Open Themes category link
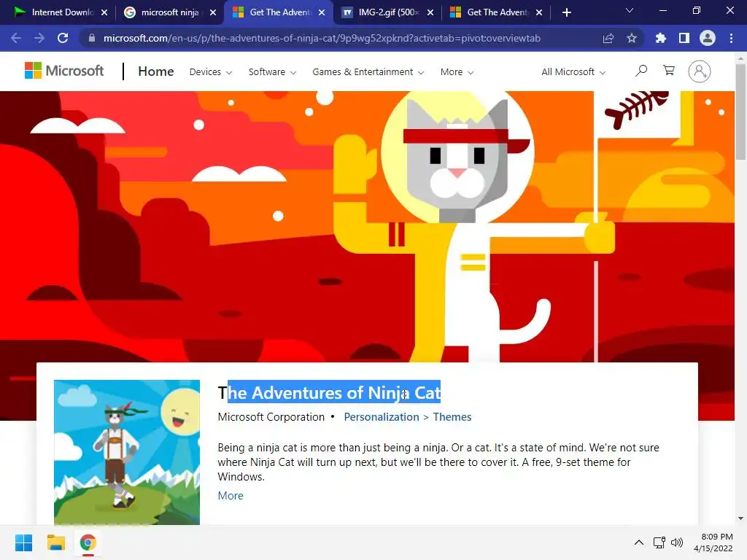The image size is (747, 560). pos(452,416)
